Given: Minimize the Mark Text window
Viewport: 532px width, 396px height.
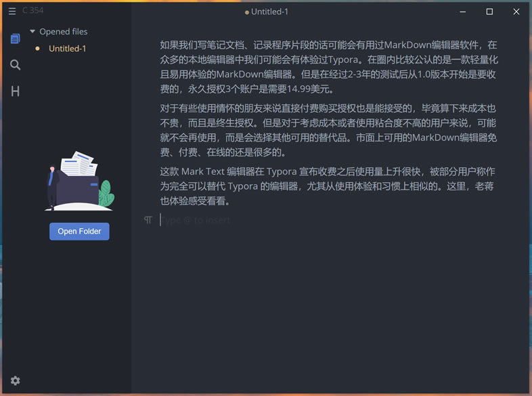Looking at the screenshot, I should coord(463,12).
